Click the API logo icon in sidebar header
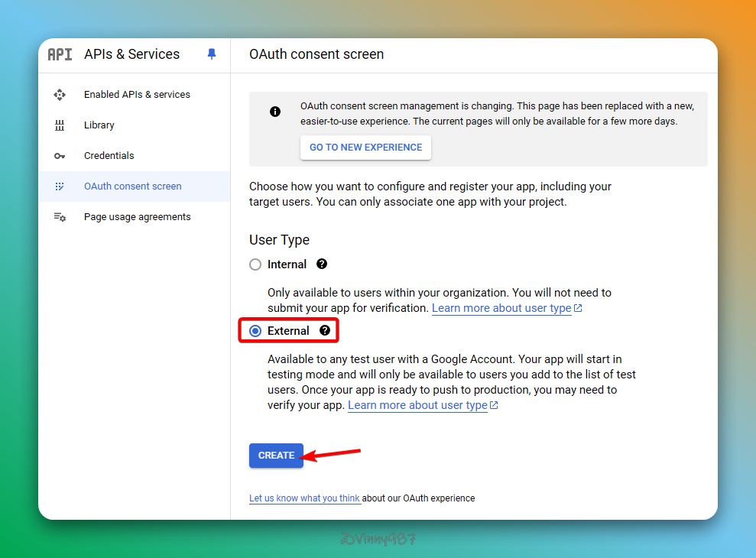The height and width of the screenshot is (558, 756). point(60,54)
